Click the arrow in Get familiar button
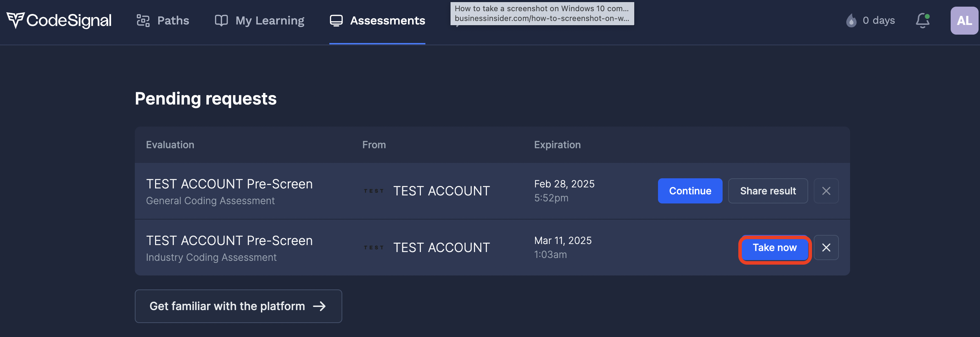The width and height of the screenshot is (980, 337). tap(319, 306)
